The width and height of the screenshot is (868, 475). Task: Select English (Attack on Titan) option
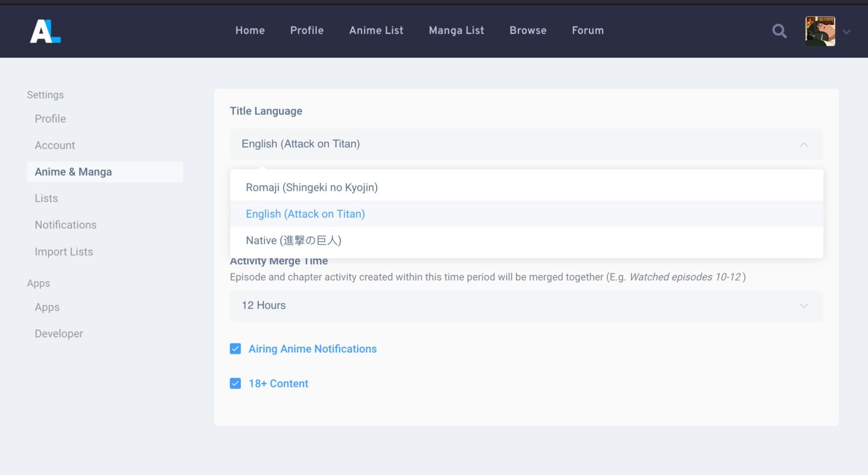(x=305, y=214)
